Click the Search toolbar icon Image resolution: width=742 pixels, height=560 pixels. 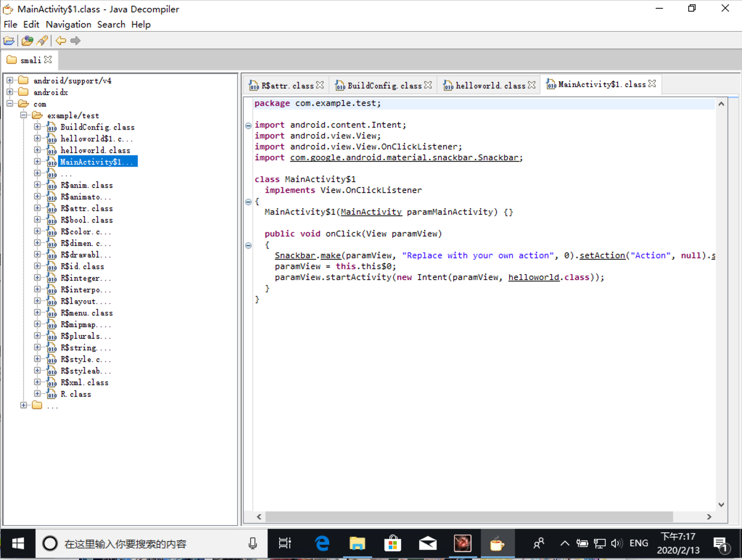(x=42, y=41)
